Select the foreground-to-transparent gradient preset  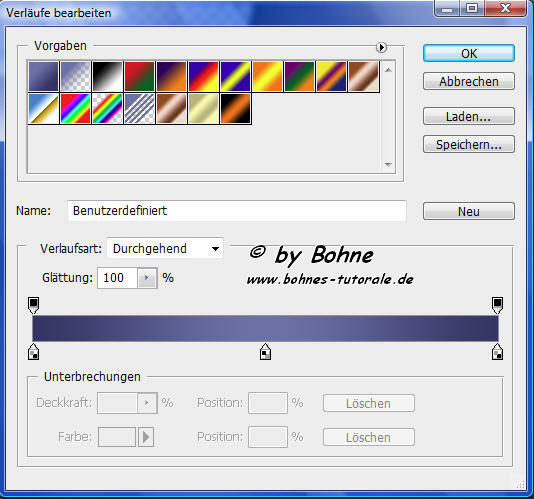click(x=75, y=77)
